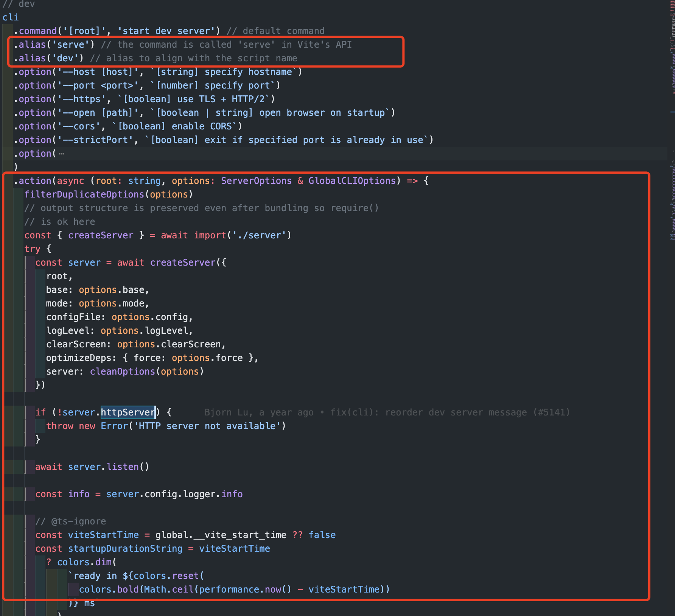Click the '--port <port>' option string

pos(98,86)
